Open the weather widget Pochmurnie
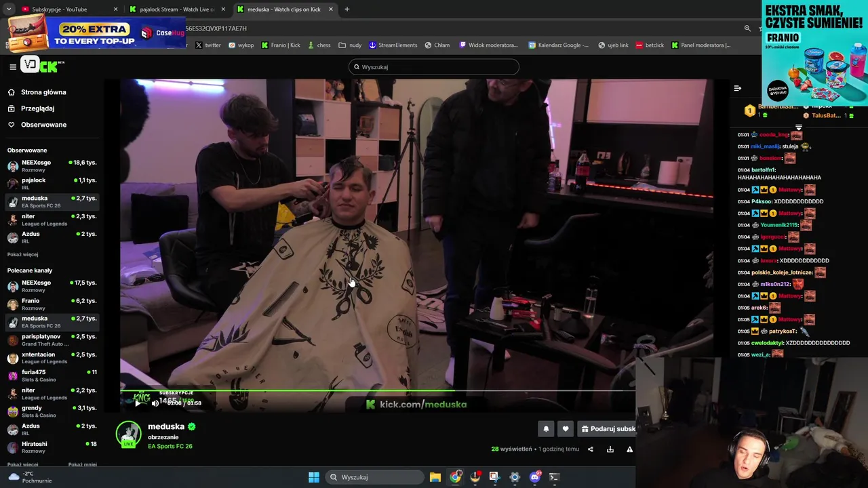 point(29,477)
